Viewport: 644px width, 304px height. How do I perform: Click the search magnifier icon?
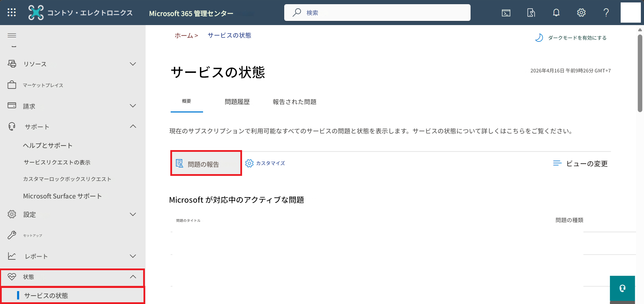pyautogui.click(x=297, y=13)
